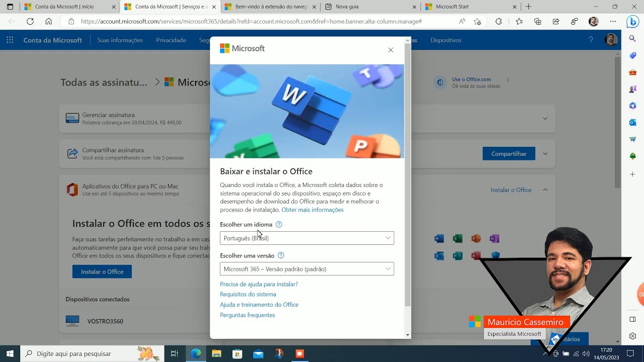The height and width of the screenshot is (362, 644).
Task: Click the OneNote icon in the Office apps grid
Action: (x=495, y=239)
